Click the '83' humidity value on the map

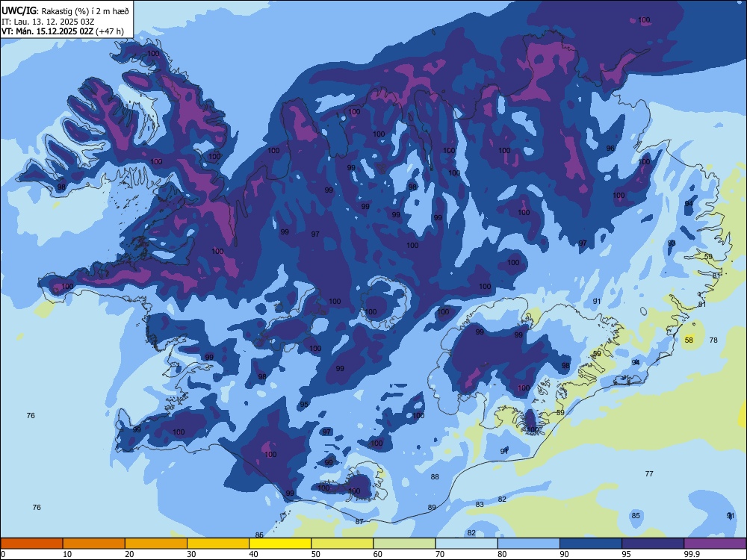click(480, 504)
